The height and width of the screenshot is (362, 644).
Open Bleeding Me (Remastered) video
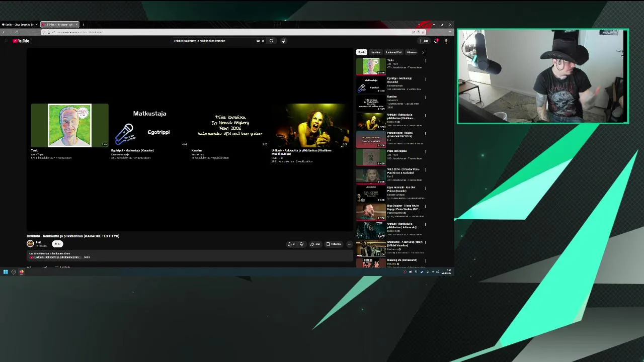pyautogui.click(x=371, y=263)
